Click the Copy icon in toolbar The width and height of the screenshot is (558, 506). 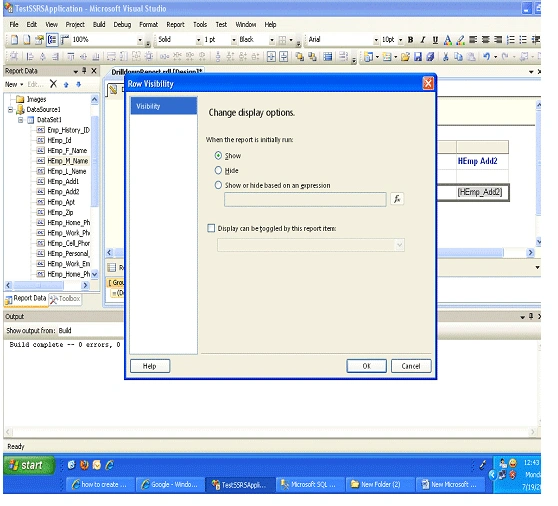[x=458, y=57]
